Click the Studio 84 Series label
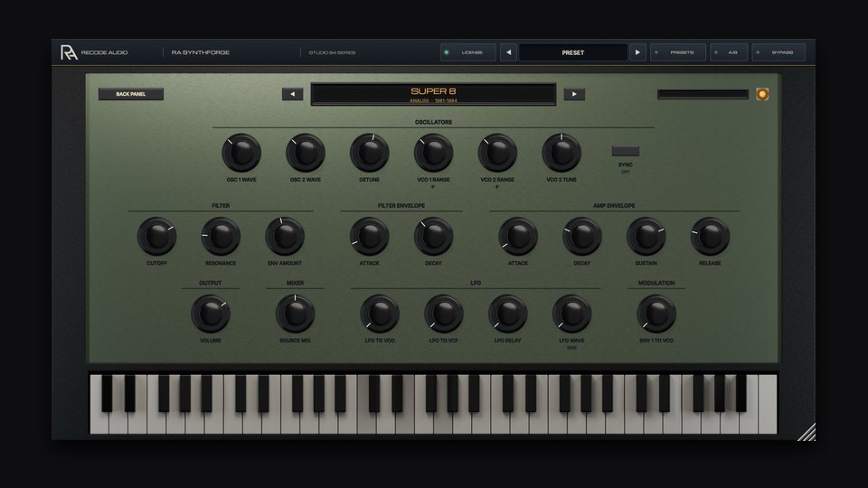Screen dimensions: 868x488 coord(332,52)
